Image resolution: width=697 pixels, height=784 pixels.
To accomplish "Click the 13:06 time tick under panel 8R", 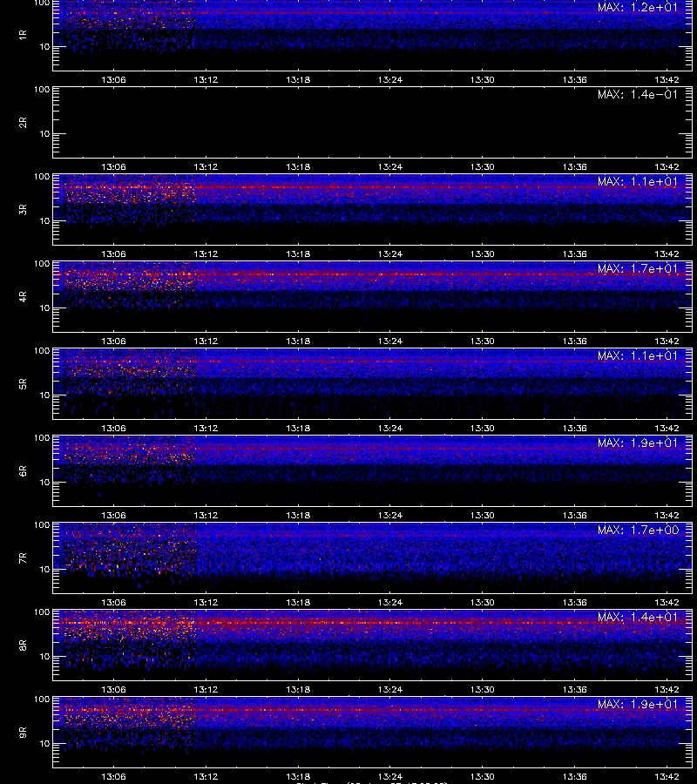I will 113,690.
